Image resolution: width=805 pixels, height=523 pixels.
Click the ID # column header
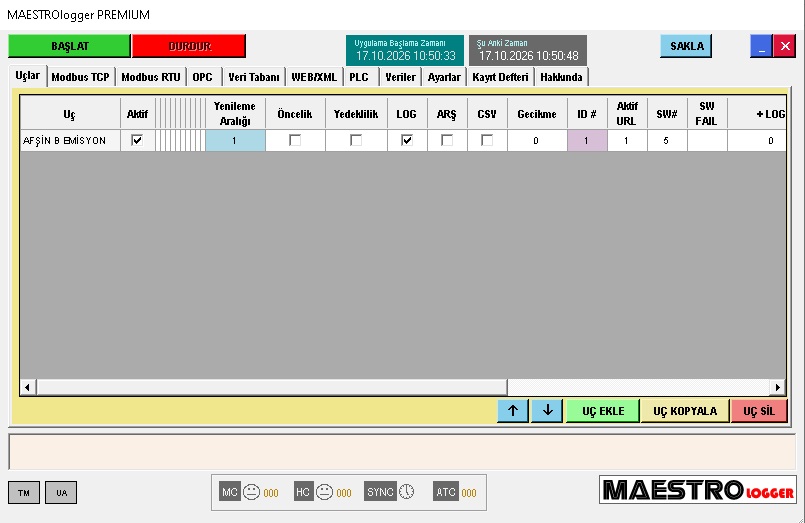(x=587, y=113)
